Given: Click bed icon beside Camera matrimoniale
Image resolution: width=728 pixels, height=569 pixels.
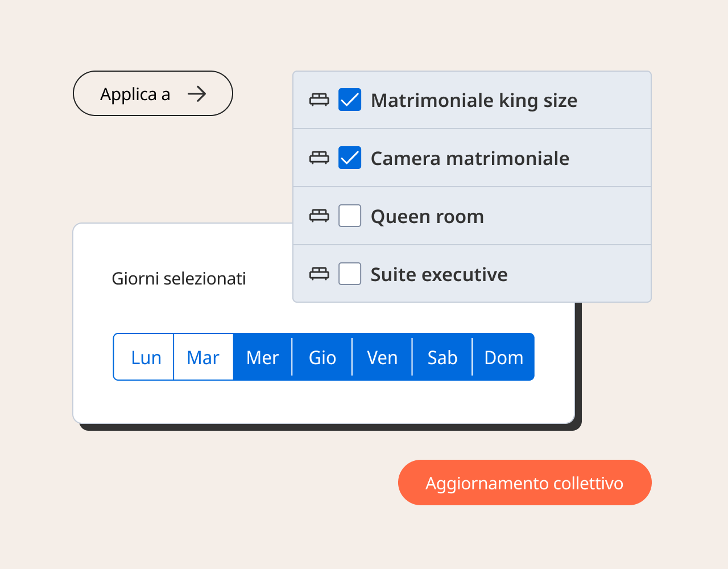Looking at the screenshot, I should coord(319,158).
